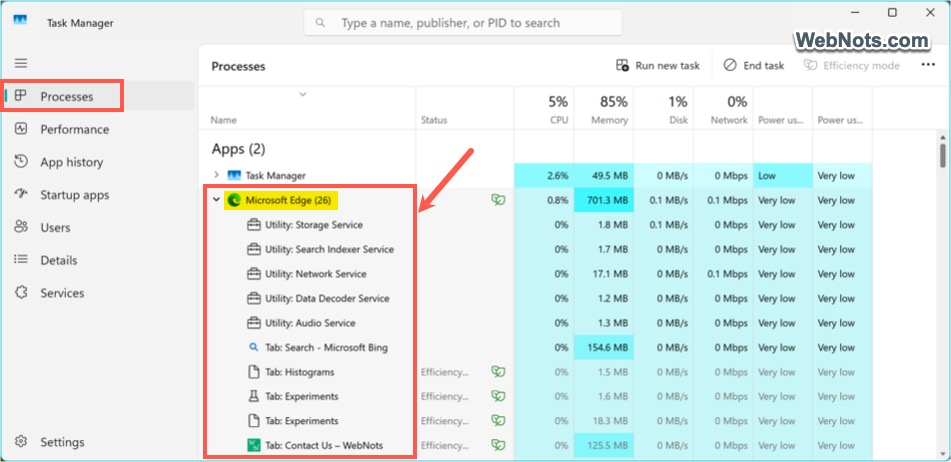Viewport: 951px width, 462px height.
Task: Switch to the App history page
Action: (98, 162)
